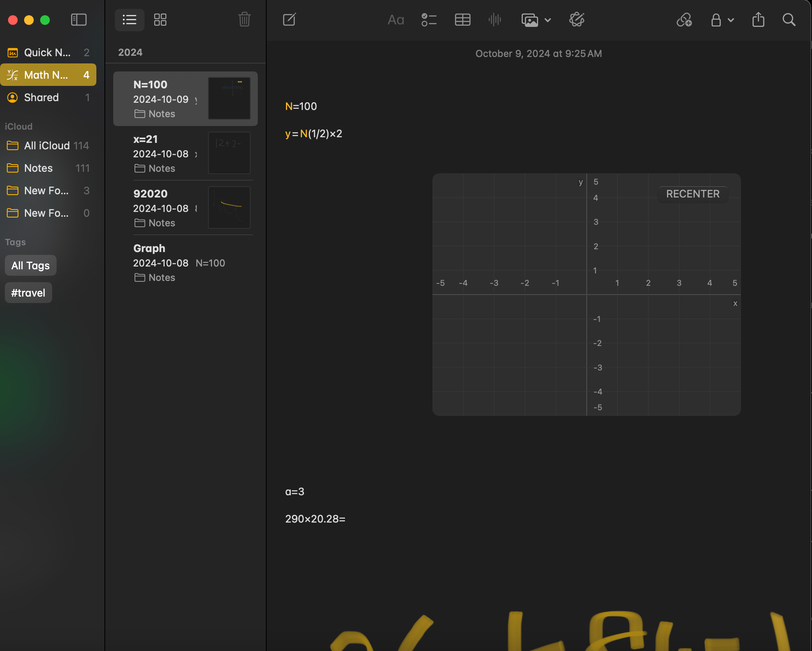Share this note via share icon
Viewport: 812px width, 651px height.
(x=758, y=19)
